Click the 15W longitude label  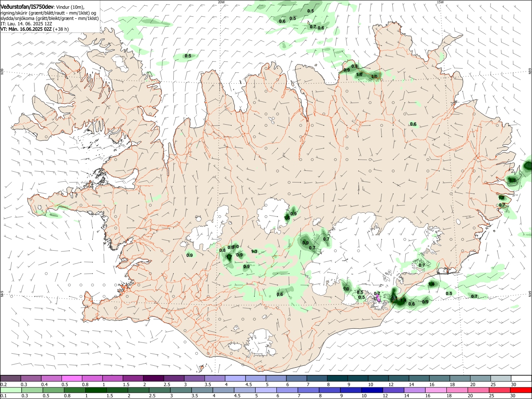tap(440, 2)
